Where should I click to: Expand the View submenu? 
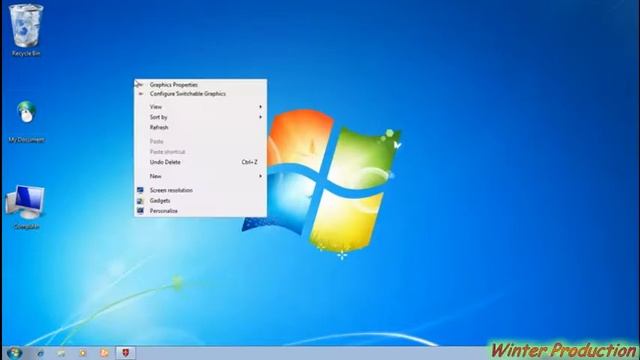tap(200, 107)
